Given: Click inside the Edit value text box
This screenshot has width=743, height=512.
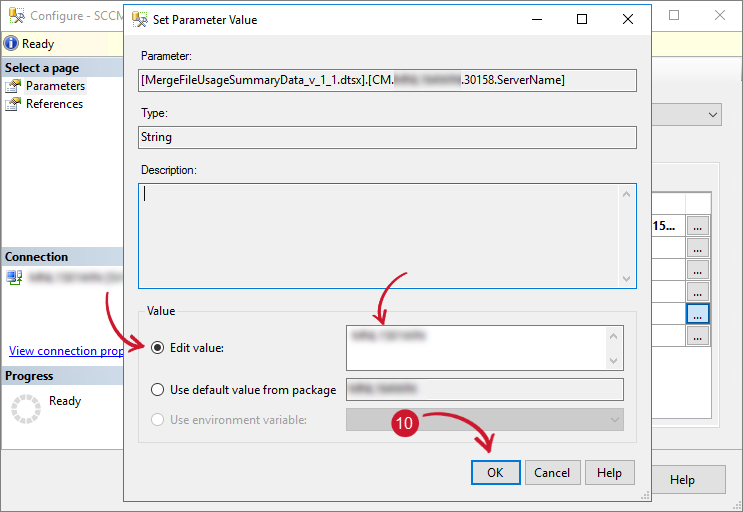Looking at the screenshot, I should (x=476, y=348).
